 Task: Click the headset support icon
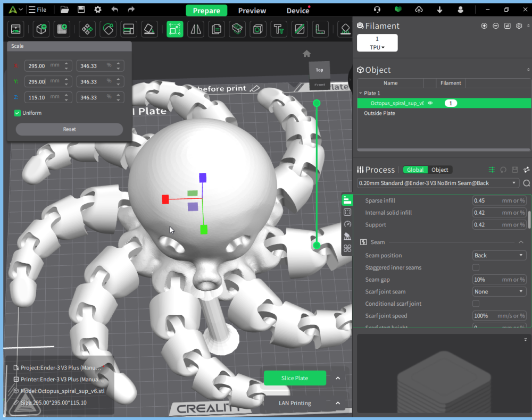pos(377,10)
